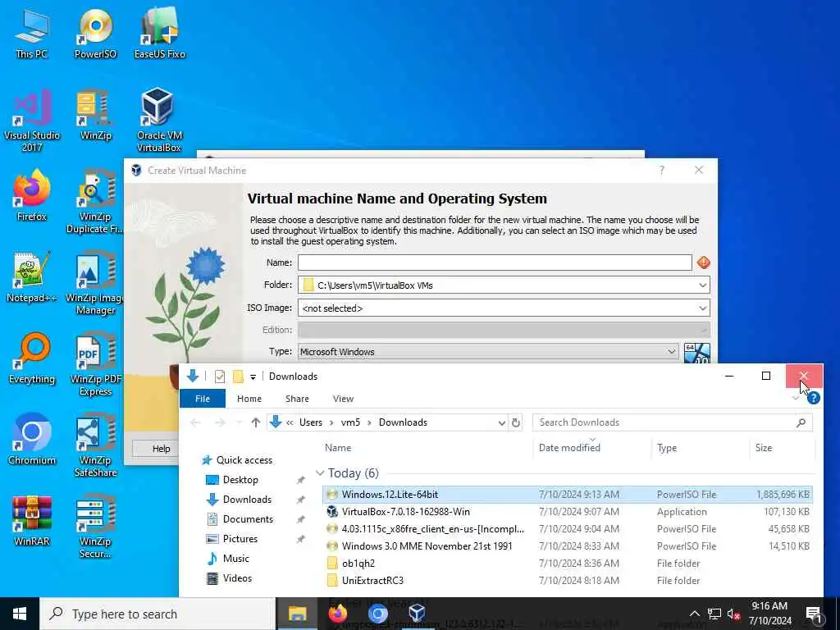
Task: Show hidden system tray icons
Action: point(694,614)
